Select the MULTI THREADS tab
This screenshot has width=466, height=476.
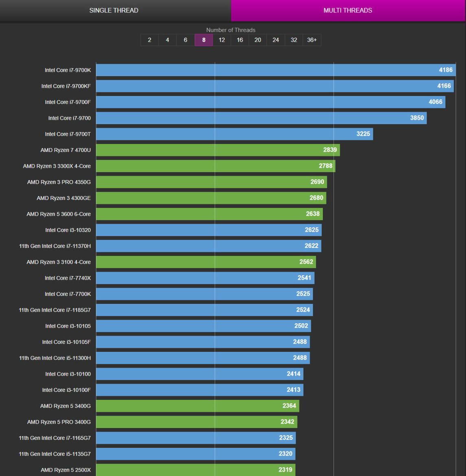tap(348, 10)
